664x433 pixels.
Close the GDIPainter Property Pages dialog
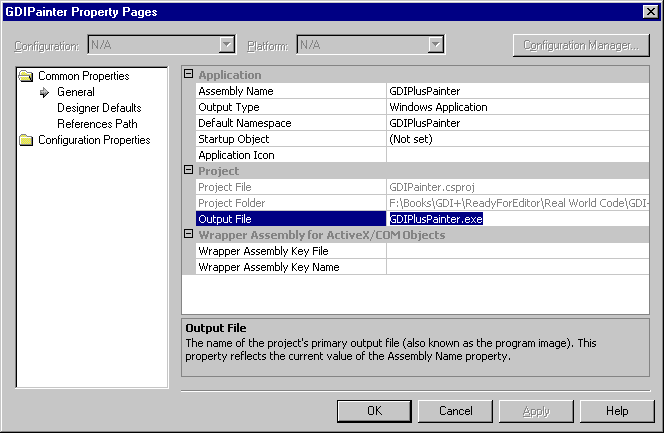click(x=650, y=11)
